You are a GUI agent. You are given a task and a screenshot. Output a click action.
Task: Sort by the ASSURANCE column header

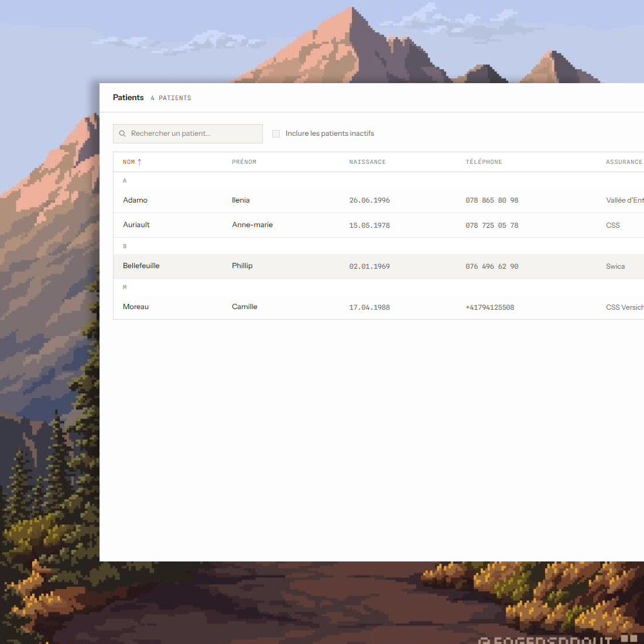624,162
